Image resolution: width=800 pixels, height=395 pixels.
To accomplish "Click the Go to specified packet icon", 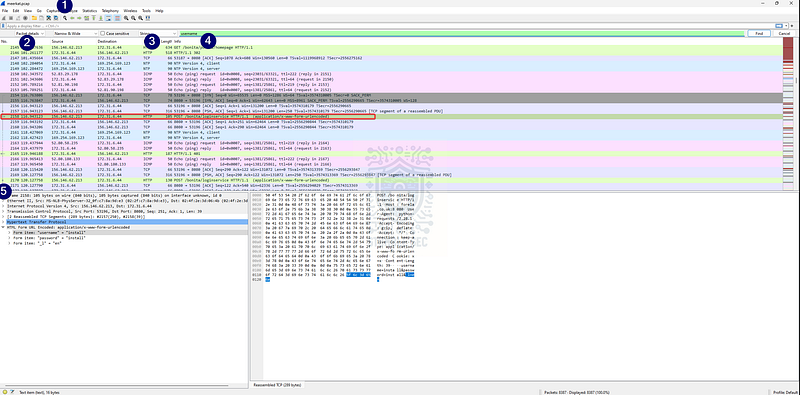I will [86, 18].
